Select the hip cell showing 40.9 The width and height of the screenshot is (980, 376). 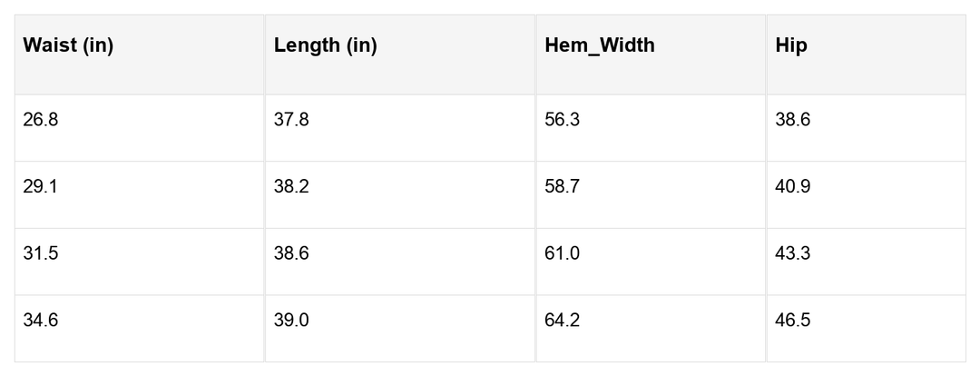(x=793, y=187)
